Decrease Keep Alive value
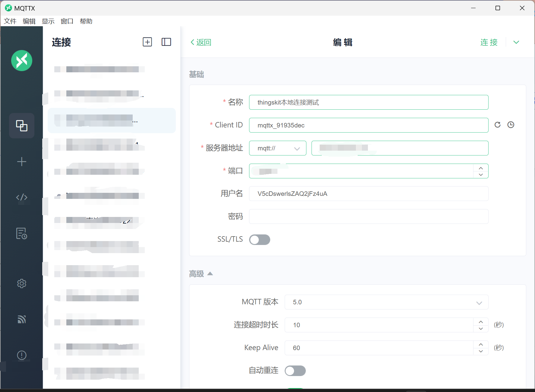Image resolution: width=535 pixels, height=392 pixels. pyautogui.click(x=481, y=351)
